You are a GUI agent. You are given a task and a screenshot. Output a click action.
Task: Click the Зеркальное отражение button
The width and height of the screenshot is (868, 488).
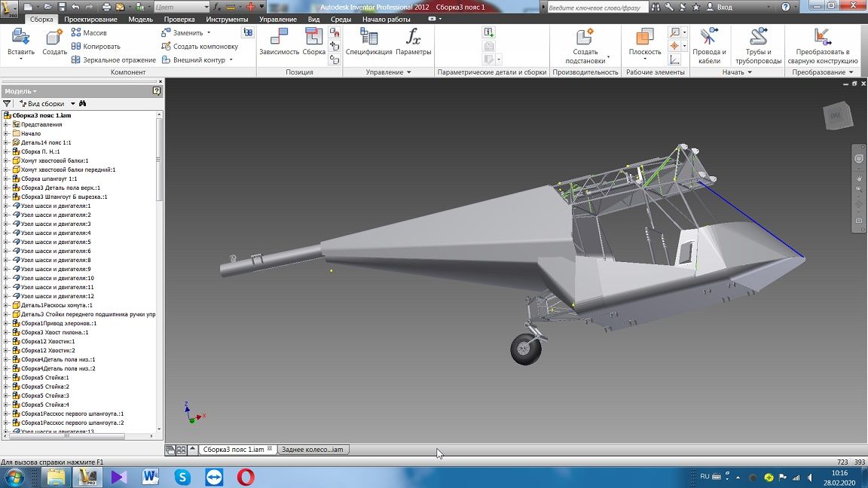tap(113, 59)
